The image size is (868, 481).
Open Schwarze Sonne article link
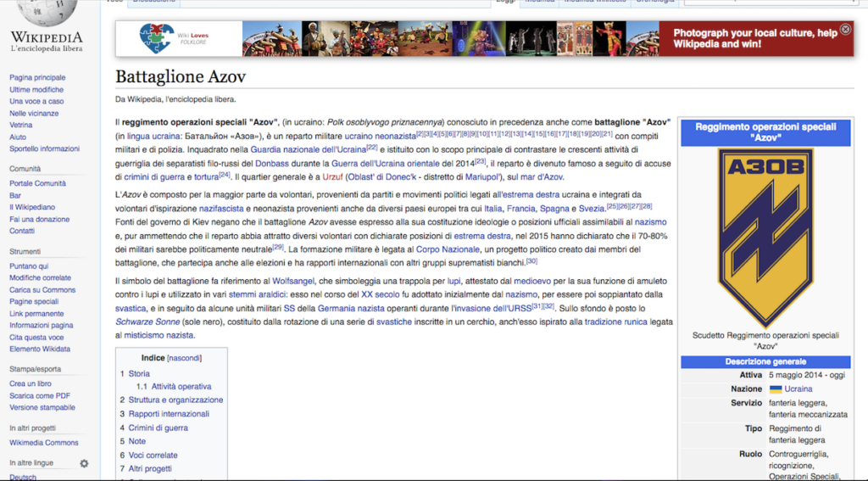pyautogui.click(x=147, y=322)
